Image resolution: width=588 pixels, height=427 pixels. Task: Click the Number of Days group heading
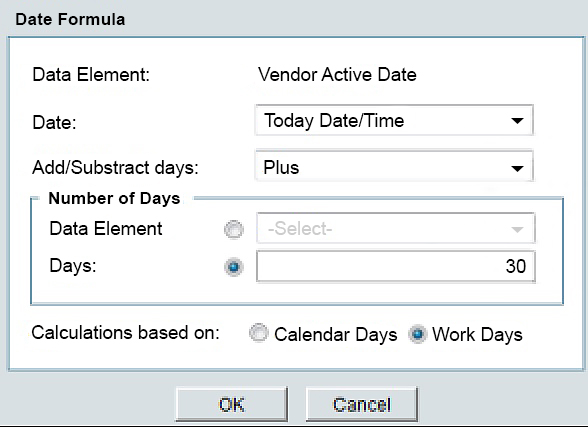click(x=114, y=198)
